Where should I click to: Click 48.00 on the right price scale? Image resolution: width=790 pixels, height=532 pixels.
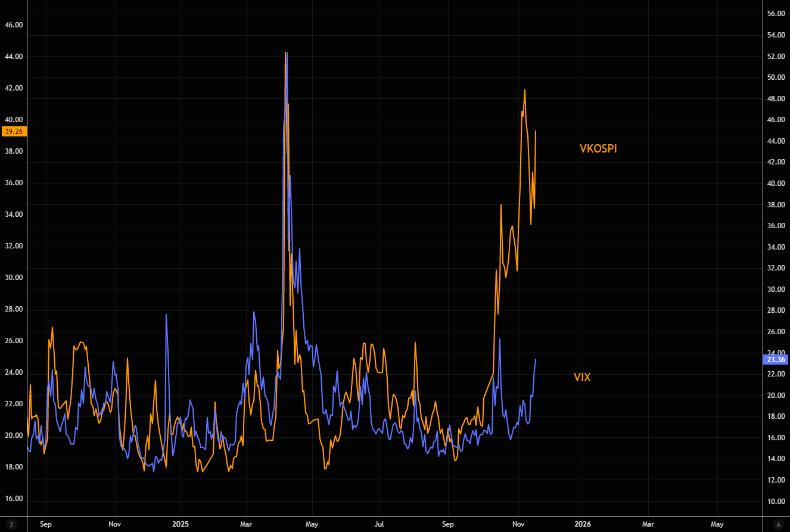(776, 99)
